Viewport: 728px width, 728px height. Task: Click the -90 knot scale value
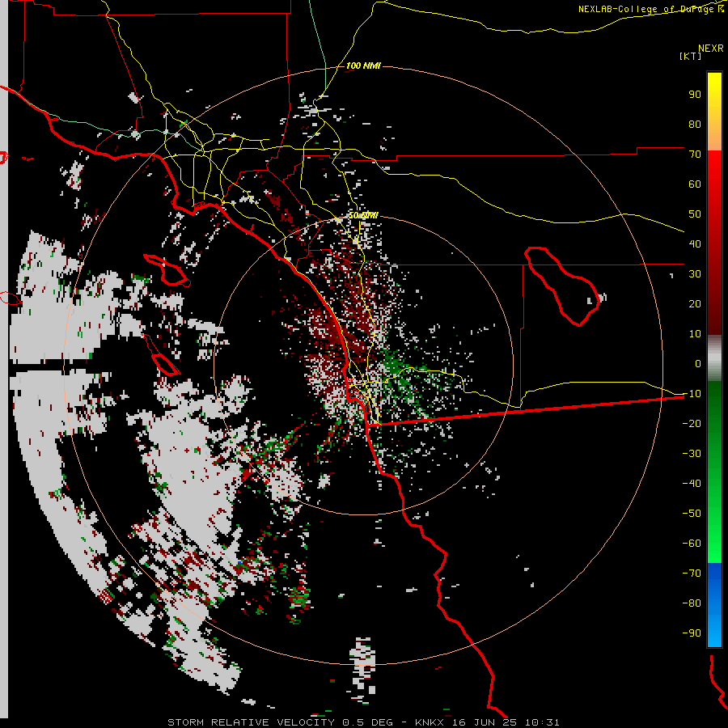click(x=692, y=633)
